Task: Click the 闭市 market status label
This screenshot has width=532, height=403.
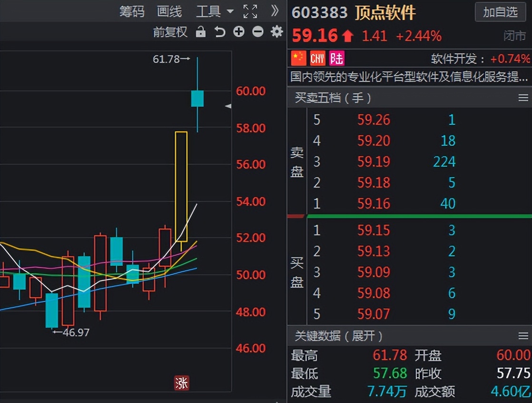Action: pos(515,36)
